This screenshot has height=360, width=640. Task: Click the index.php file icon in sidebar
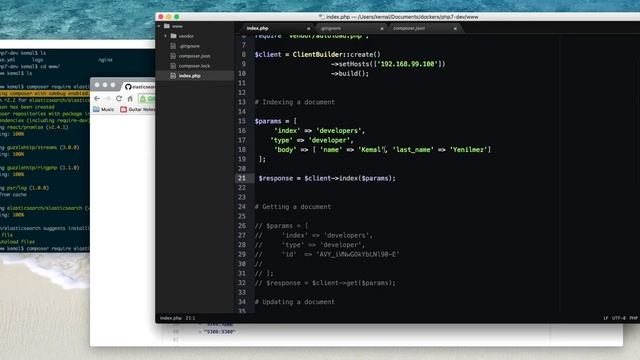click(173, 76)
